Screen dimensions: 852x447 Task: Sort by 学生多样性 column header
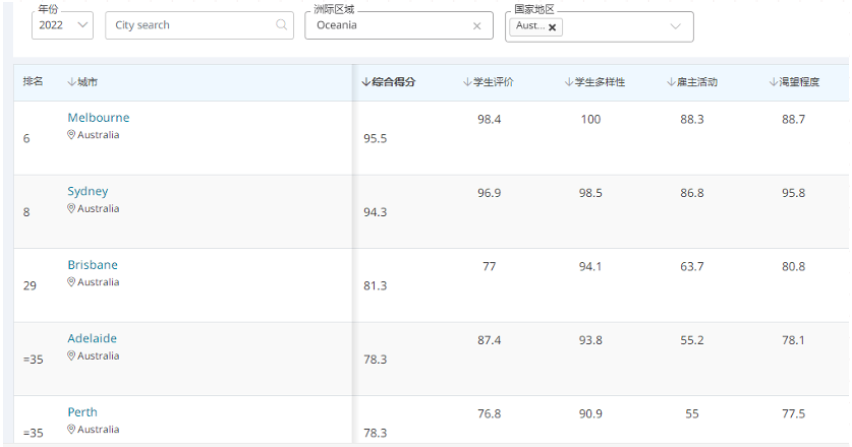[x=594, y=82]
